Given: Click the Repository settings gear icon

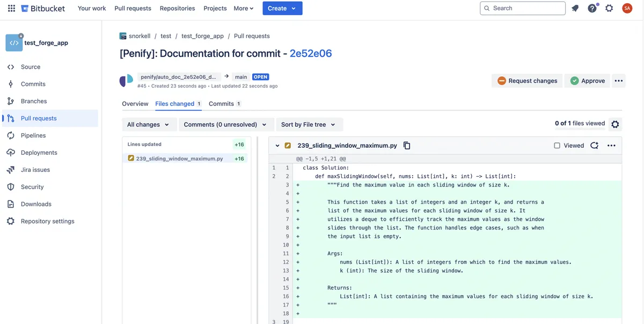Looking at the screenshot, I should pos(11,222).
